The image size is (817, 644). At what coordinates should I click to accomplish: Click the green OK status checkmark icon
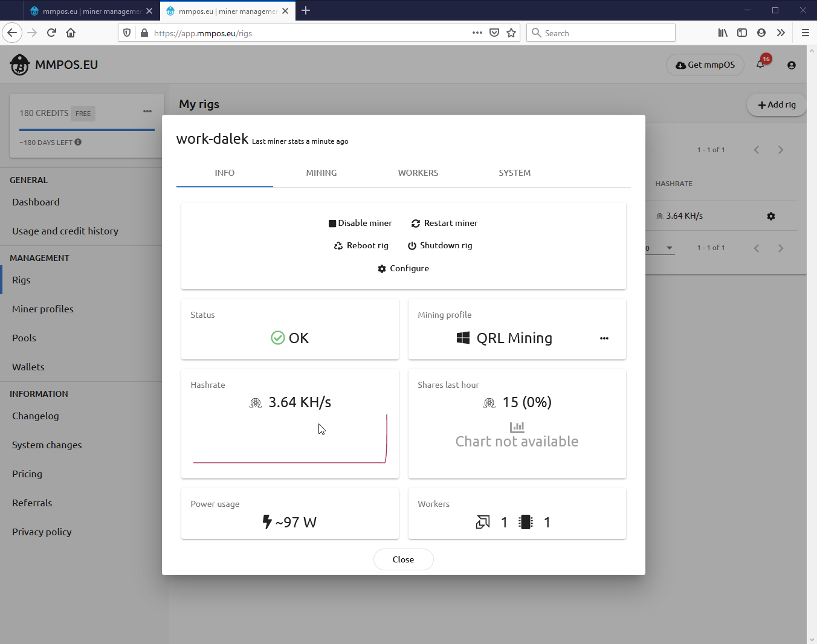(x=278, y=338)
